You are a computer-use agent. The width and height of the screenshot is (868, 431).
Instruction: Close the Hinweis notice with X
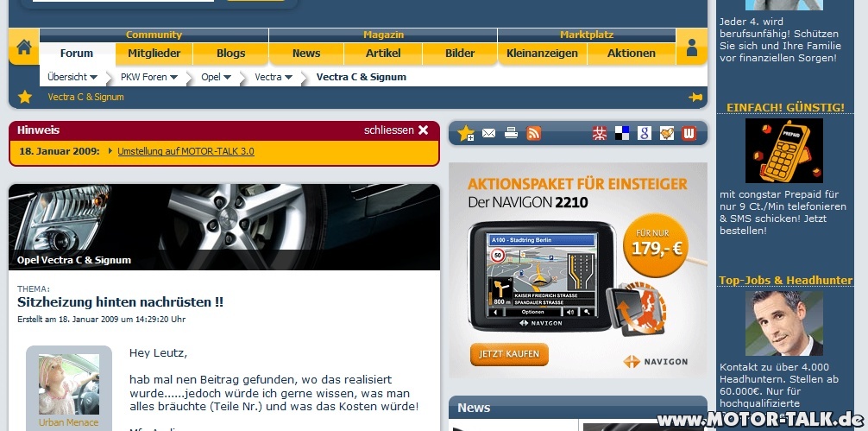pyautogui.click(x=424, y=130)
